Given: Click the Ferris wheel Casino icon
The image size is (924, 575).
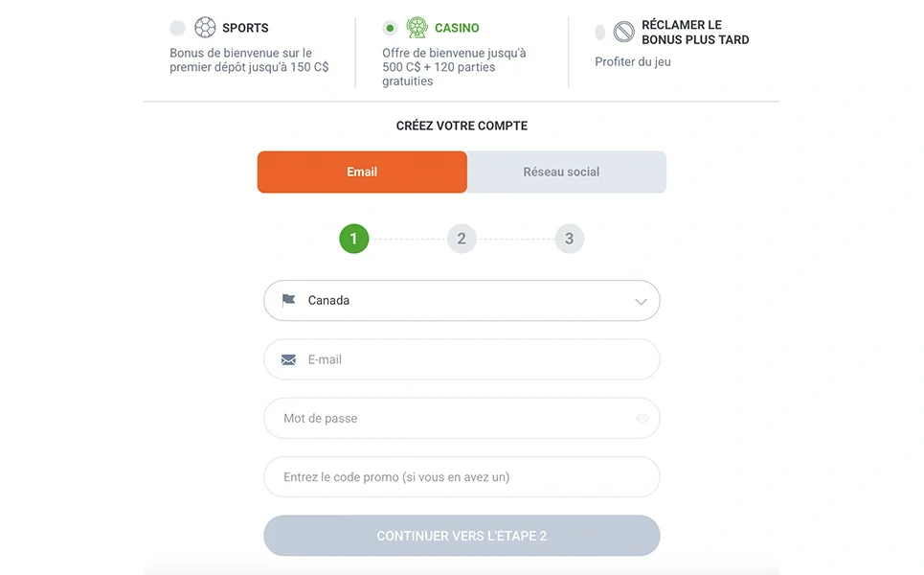Looking at the screenshot, I should pyautogui.click(x=417, y=28).
